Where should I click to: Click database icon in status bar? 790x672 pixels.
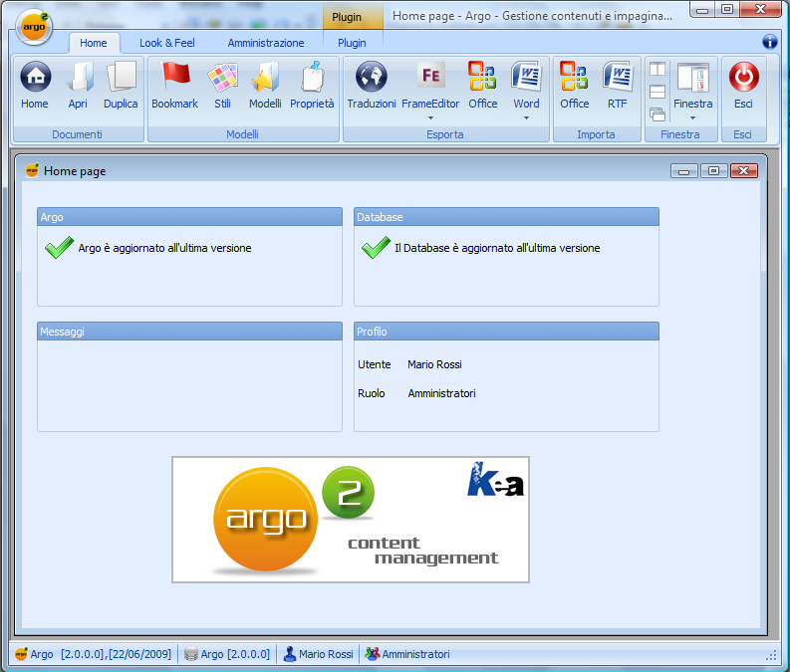191,654
